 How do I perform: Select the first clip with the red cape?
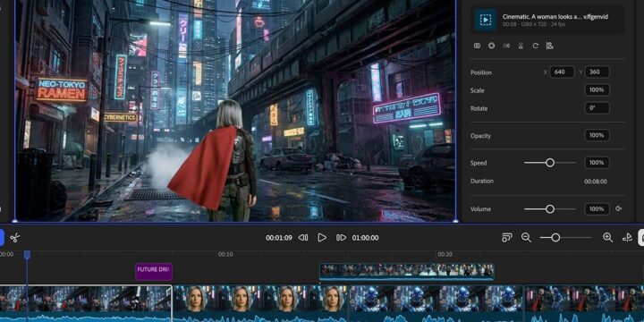86,303
